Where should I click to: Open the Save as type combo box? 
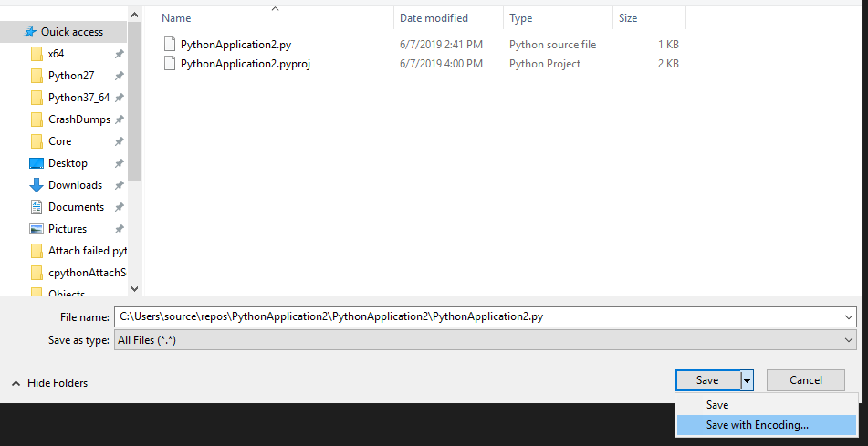[x=485, y=340]
